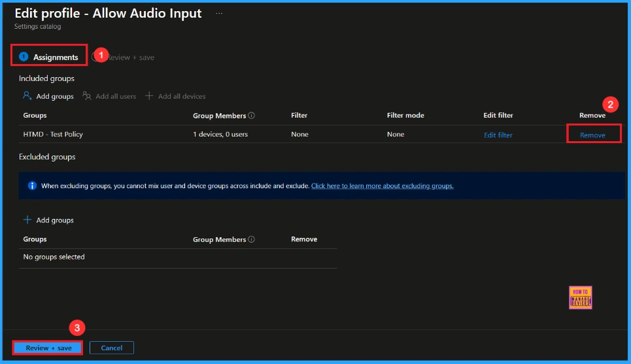The height and width of the screenshot is (364, 631).
Task: Click Add groups under Included groups
Action: [x=48, y=96]
